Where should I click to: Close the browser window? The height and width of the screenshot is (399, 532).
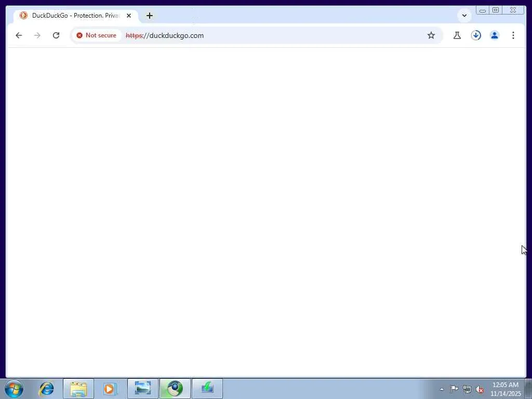point(513,10)
